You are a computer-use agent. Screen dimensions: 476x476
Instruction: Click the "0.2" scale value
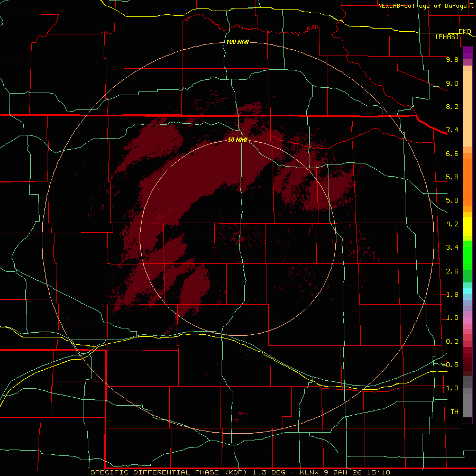pyautogui.click(x=452, y=342)
